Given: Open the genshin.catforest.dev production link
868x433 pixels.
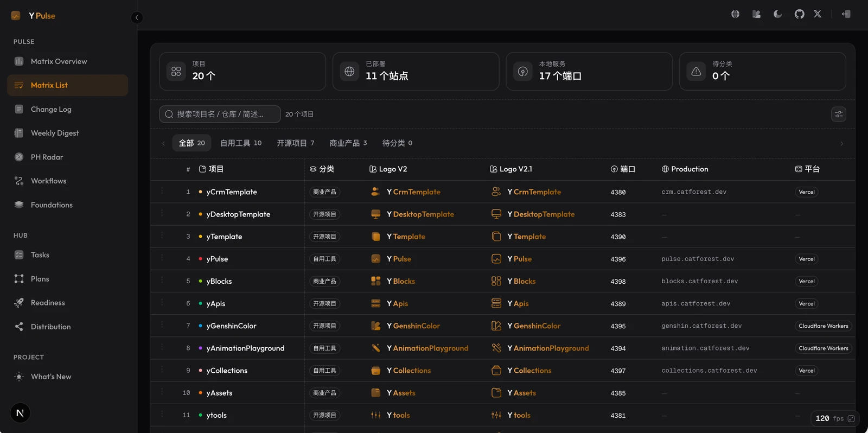Looking at the screenshot, I should pyautogui.click(x=701, y=326).
